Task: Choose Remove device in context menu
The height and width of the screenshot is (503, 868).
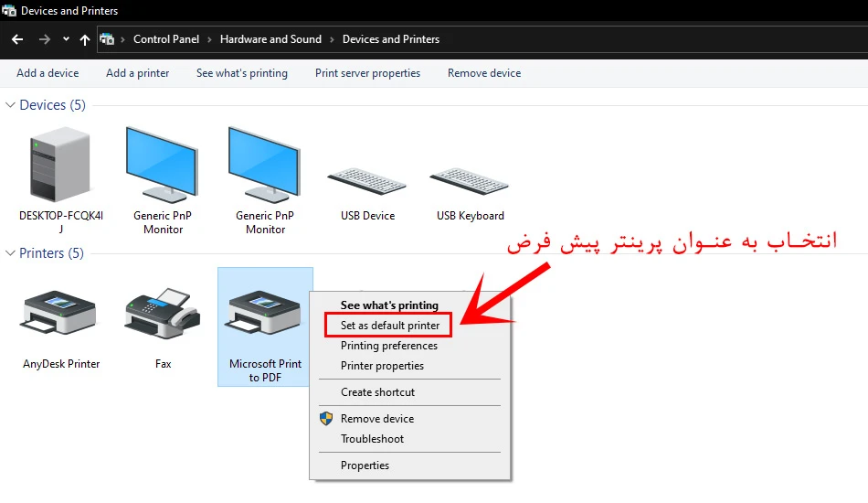Action: point(377,419)
